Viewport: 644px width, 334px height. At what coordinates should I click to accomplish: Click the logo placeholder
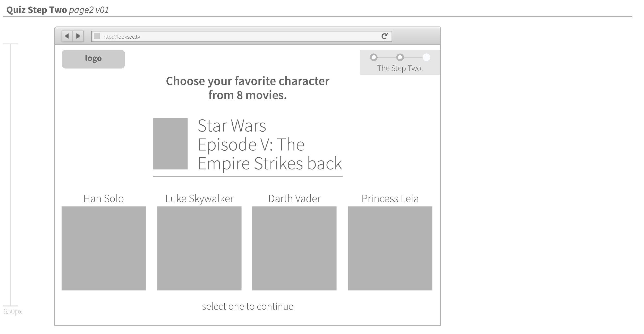pyautogui.click(x=93, y=59)
